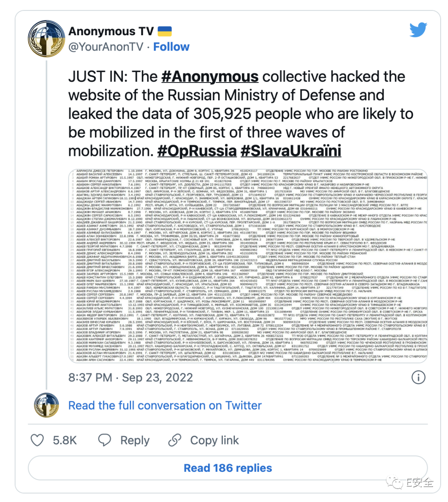
Task: Open the tweet info circle icon
Action: pos(418,377)
